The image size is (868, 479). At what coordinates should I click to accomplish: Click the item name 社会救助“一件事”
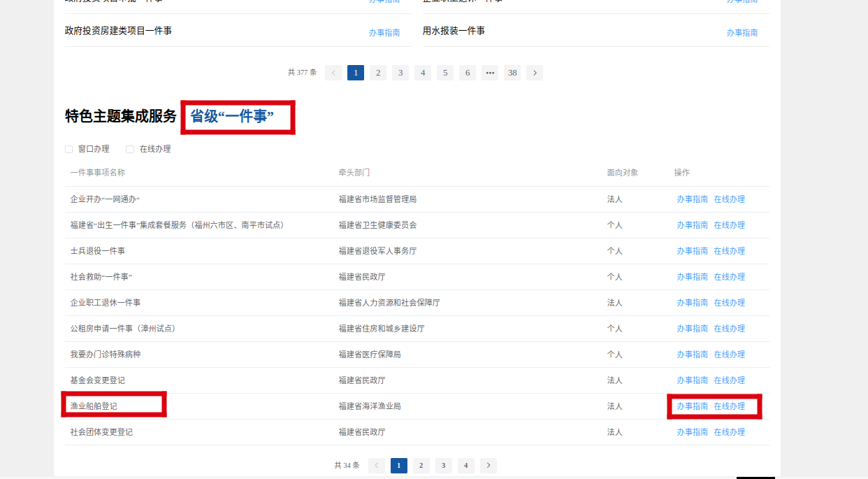click(x=101, y=277)
